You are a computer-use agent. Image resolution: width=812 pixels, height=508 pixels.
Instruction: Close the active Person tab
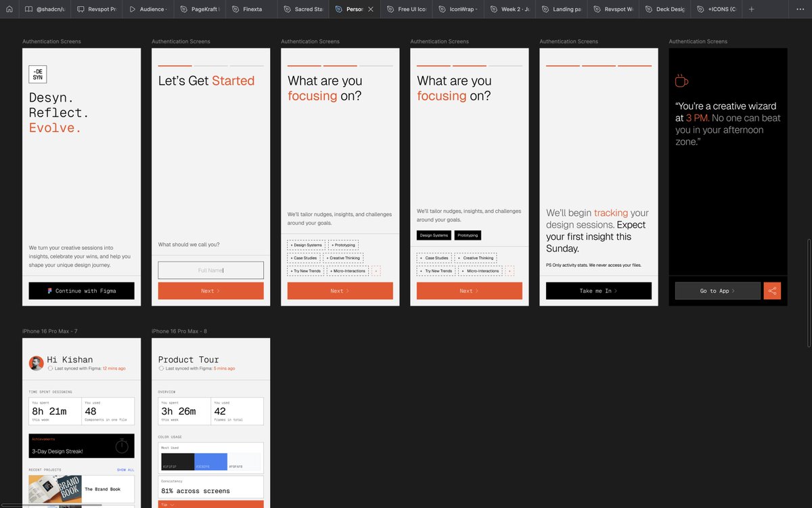coord(370,9)
